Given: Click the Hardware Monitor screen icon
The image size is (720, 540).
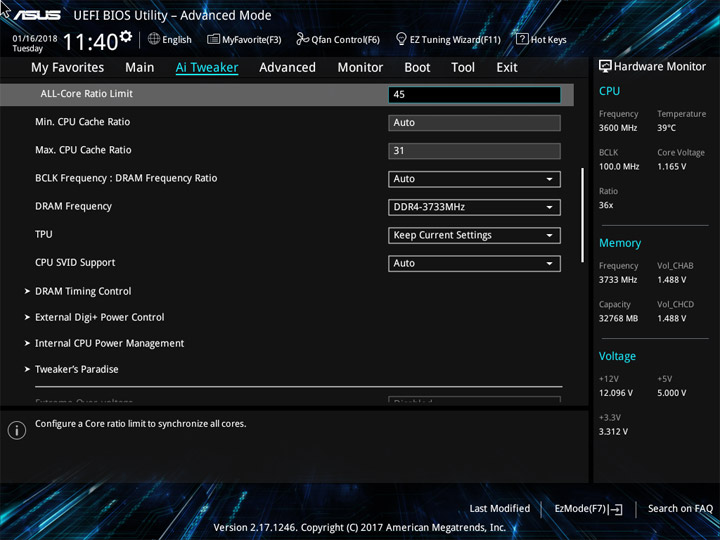Looking at the screenshot, I should pyautogui.click(x=605, y=66).
